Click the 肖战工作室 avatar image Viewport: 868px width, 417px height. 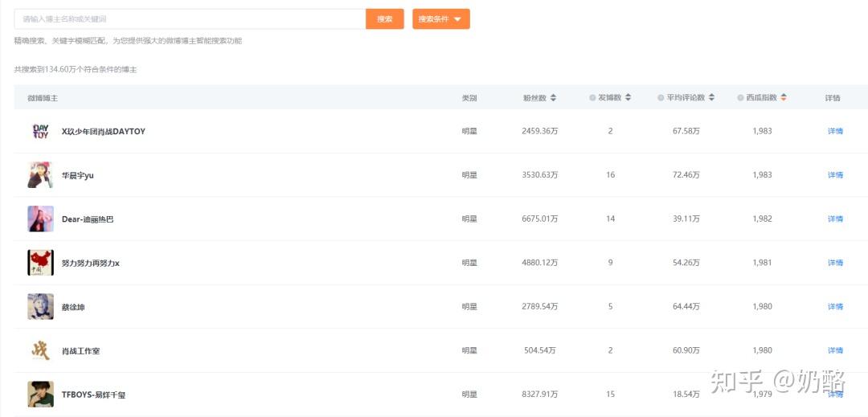click(x=40, y=350)
